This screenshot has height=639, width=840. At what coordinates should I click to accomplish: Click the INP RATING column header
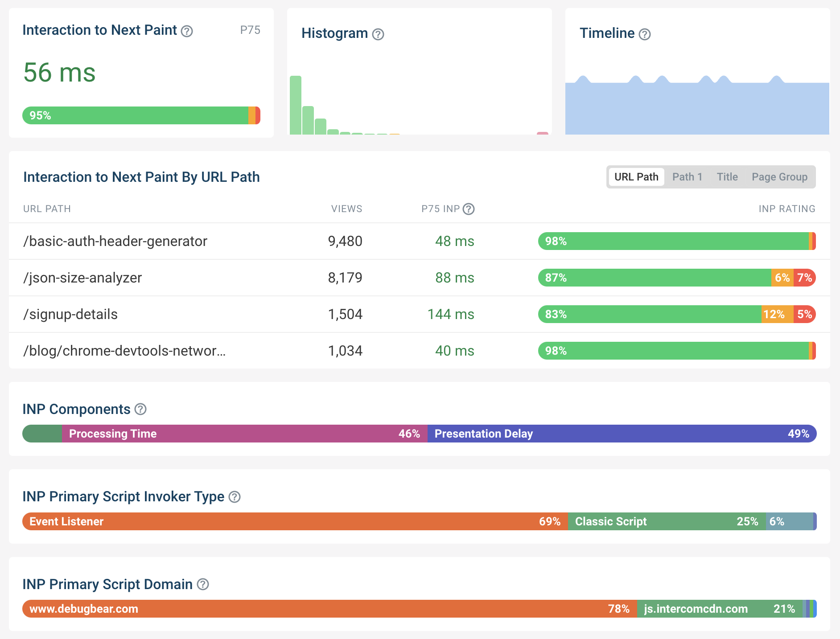[x=787, y=209]
